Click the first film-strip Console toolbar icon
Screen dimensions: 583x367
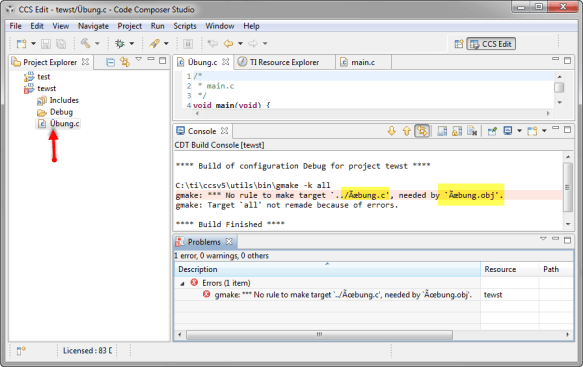coord(442,131)
